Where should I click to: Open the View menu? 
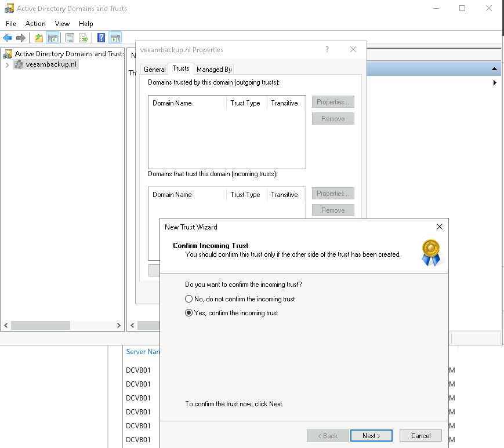62,24
